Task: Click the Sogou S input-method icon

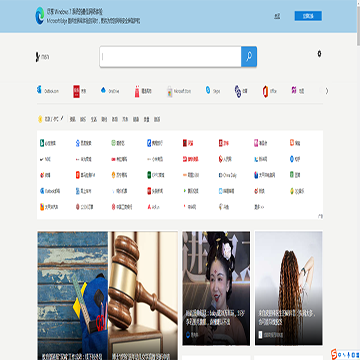Action: pos(334,353)
